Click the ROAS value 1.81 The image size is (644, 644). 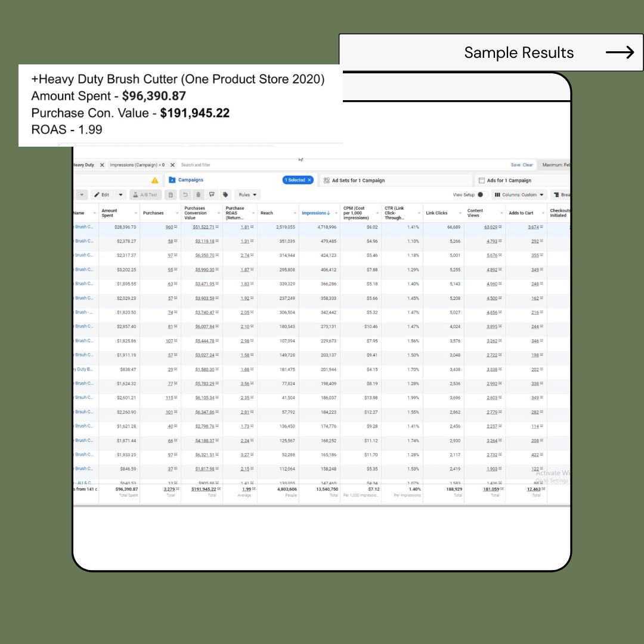coord(245,227)
